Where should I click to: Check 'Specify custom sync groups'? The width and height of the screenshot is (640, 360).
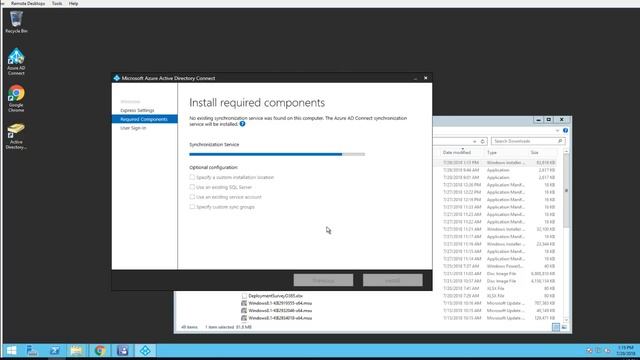pyautogui.click(x=192, y=207)
